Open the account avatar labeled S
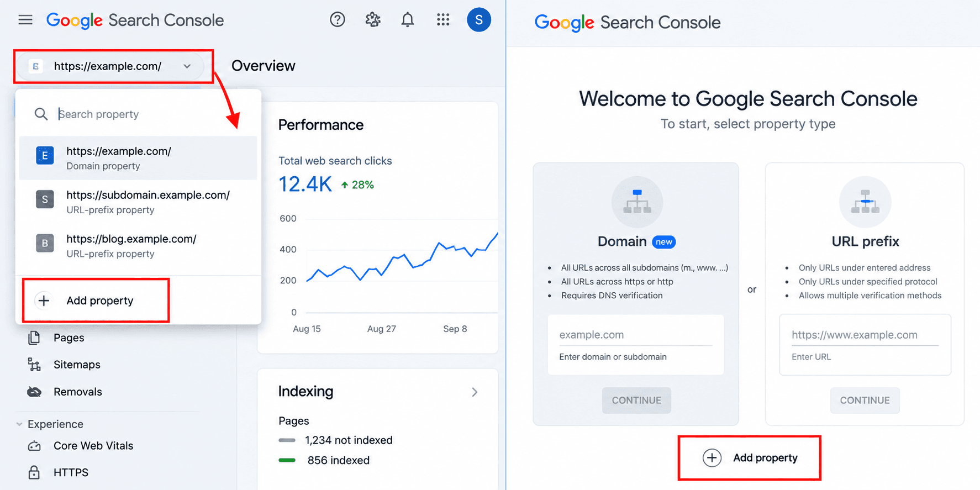Screen dimensions: 980x490 (x=479, y=20)
